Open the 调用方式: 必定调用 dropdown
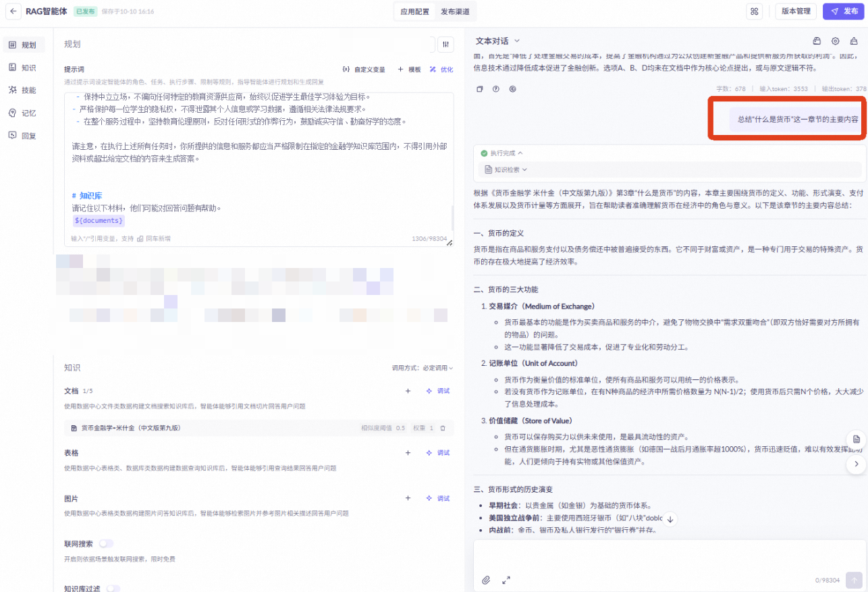This screenshot has width=868, height=592. (423, 368)
